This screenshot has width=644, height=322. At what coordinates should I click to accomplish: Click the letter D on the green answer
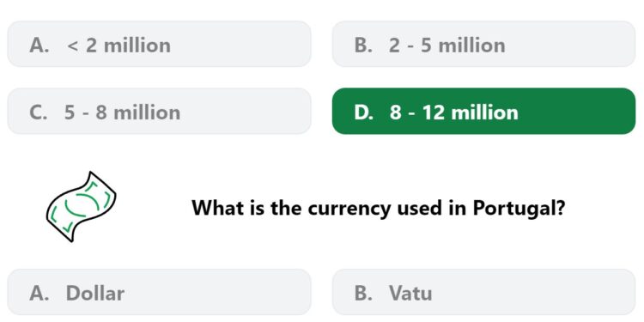click(x=363, y=112)
